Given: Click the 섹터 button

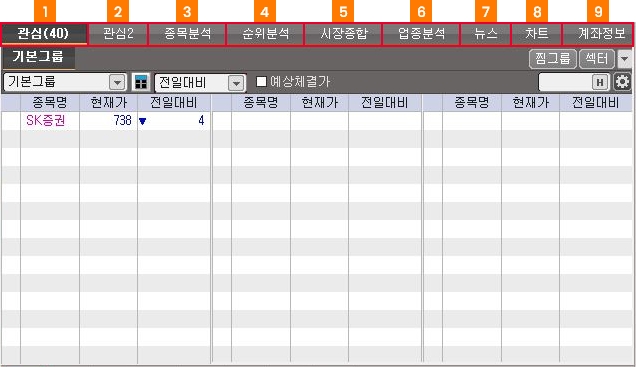Looking at the screenshot, I should (x=597, y=59).
